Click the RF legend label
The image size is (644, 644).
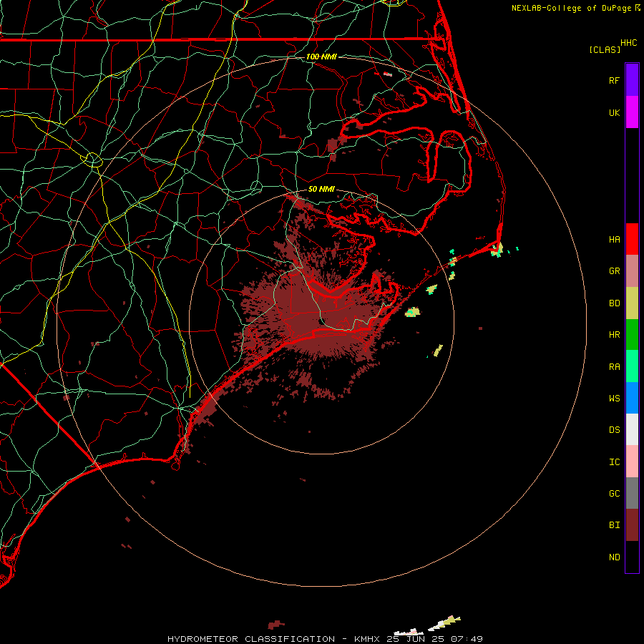(x=614, y=80)
